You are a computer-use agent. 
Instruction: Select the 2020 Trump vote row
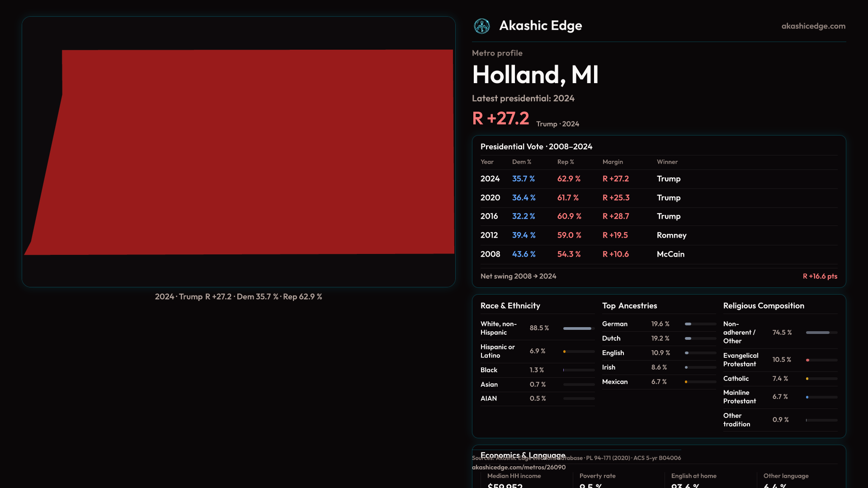pyautogui.click(x=658, y=198)
